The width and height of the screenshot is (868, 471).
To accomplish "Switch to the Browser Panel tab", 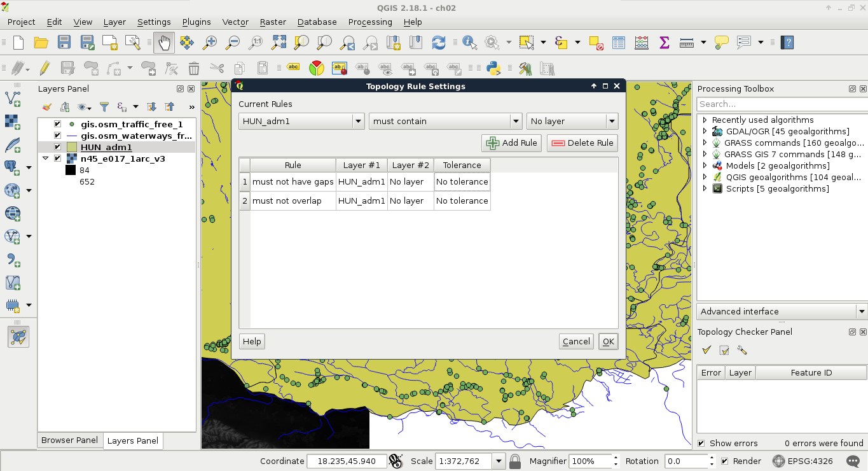I will coord(70,440).
